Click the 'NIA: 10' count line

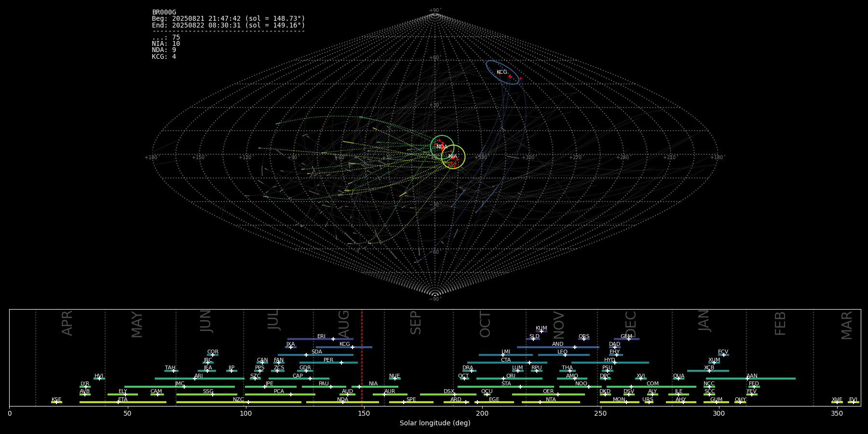point(166,44)
